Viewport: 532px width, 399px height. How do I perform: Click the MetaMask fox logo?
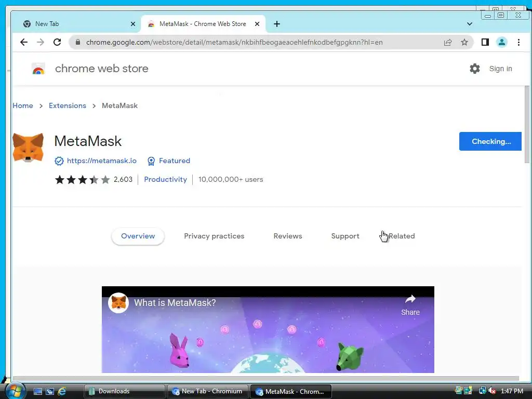[x=28, y=148]
